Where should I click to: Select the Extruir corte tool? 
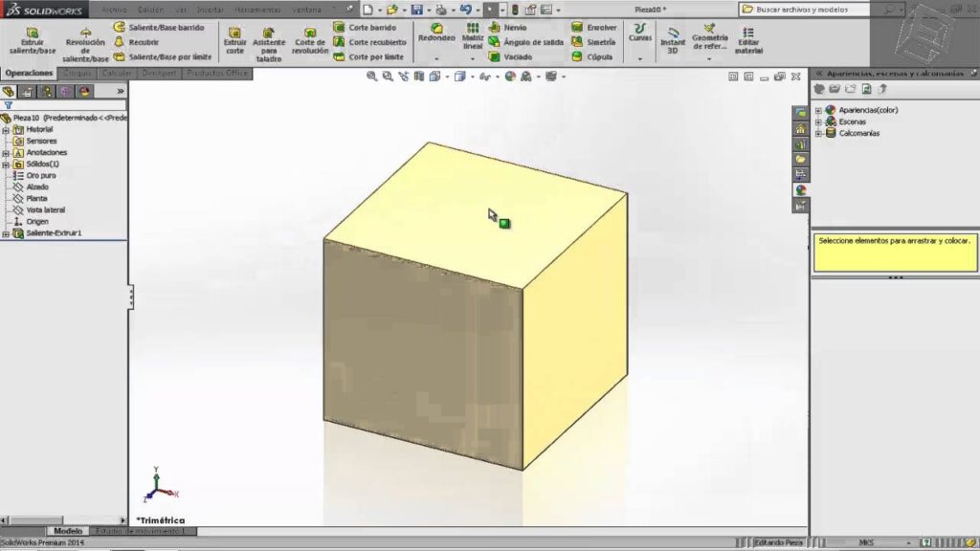coord(234,41)
